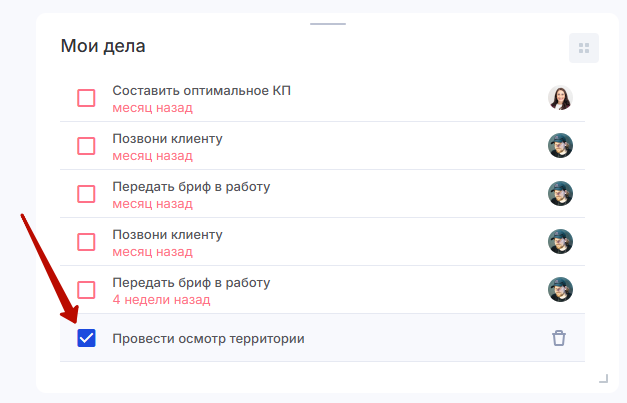This screenshot has width=627, height=403.
Task: Open the widget grid menu icon
Action: tap(584, 48)
